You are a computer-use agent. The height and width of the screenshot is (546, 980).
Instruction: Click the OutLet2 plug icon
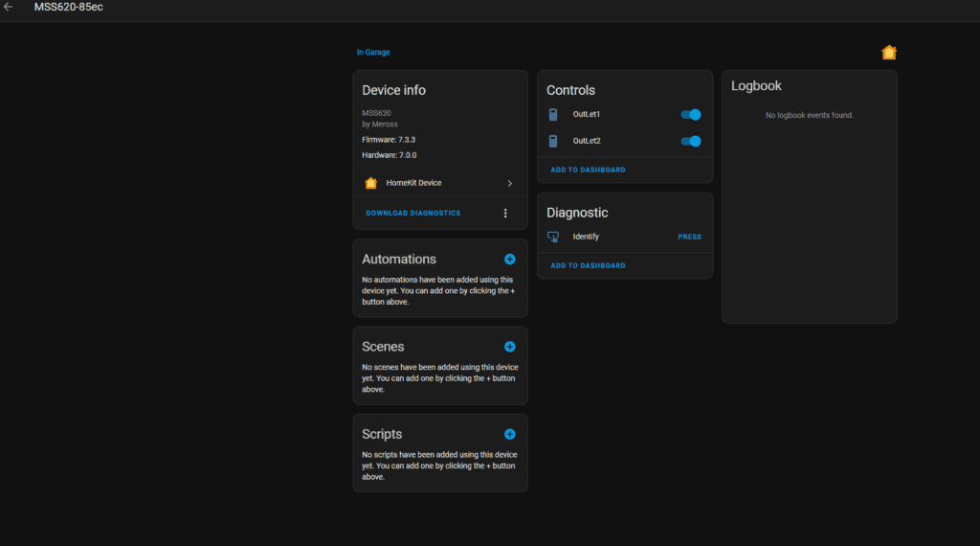(x=553, y=141)
